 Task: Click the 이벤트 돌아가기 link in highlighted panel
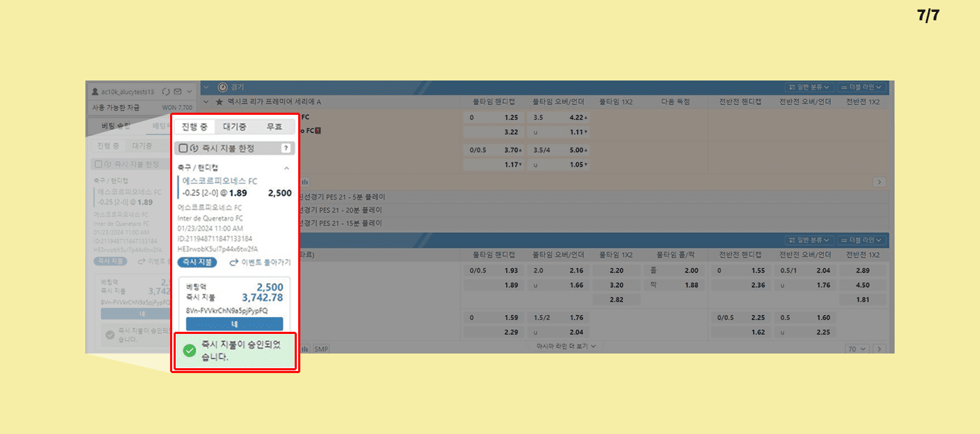(260, 262)
